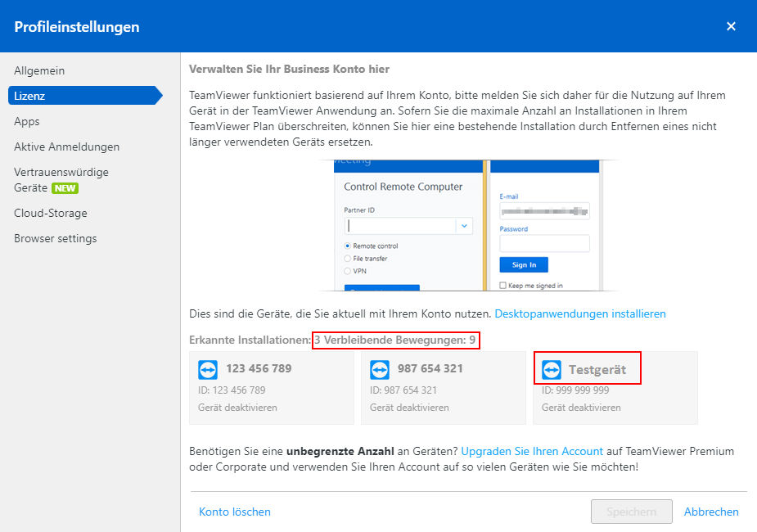Follow the Desktopanwendungen installieren link
The width and height of the screenshot is (757, 532).
pos(579,313)
